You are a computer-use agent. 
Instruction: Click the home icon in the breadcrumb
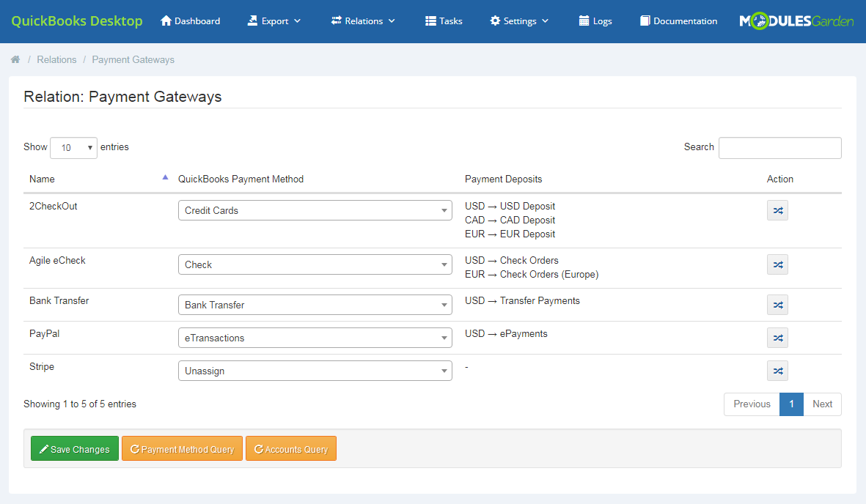click(15, 59)
